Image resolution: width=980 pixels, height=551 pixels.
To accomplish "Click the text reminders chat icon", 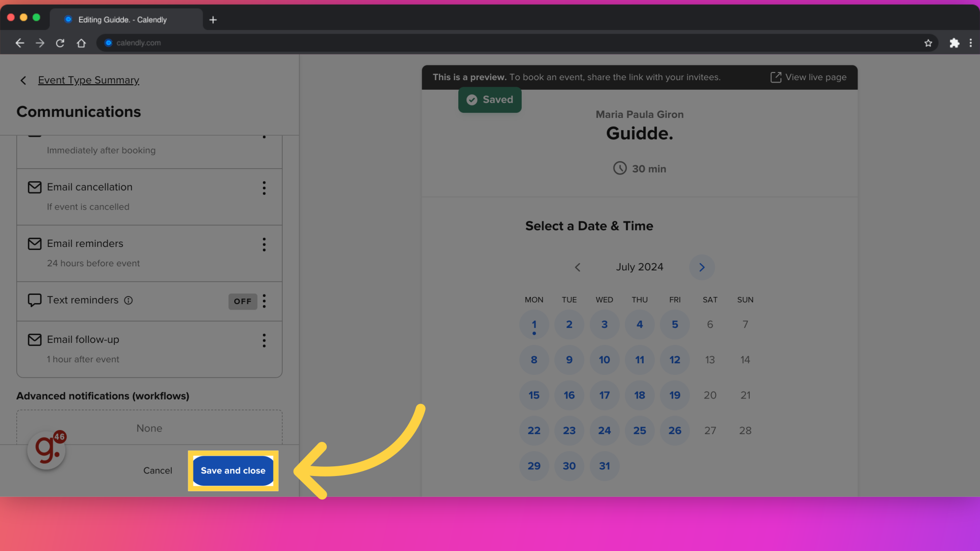I will [x=34, y=300].
